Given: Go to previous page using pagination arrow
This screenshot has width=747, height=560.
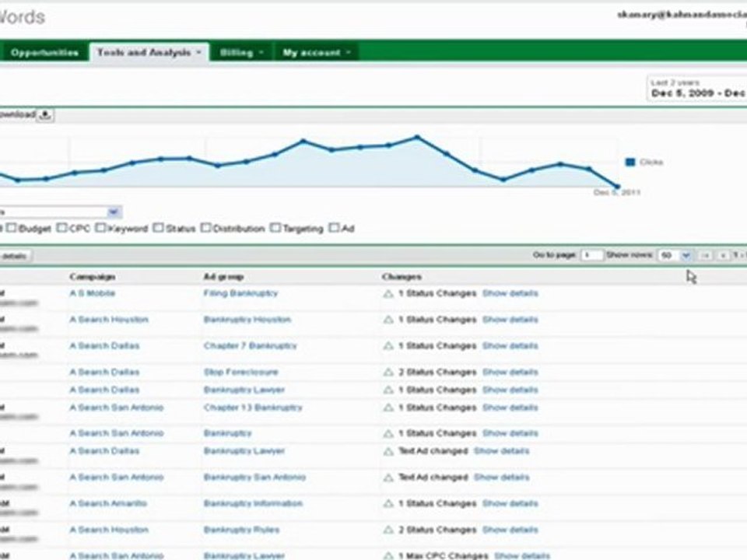Looking at the screenshot, I should (722, 256).
